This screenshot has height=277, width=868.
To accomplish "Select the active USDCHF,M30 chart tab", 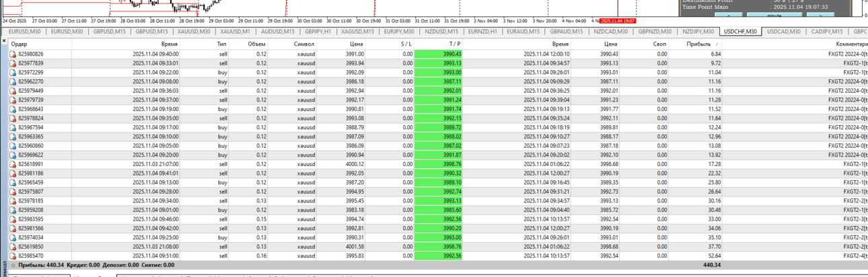I will click(x=740, y=32).
